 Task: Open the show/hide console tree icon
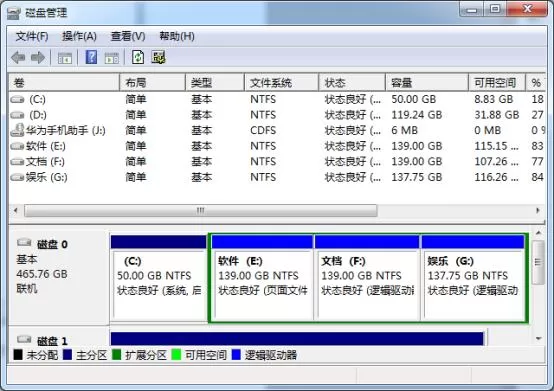[65, 58]
